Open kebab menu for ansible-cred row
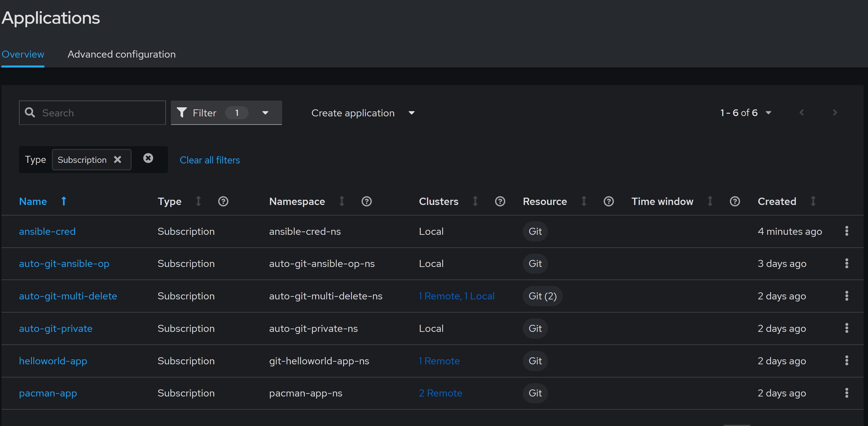868x426 pixels. tap(846, 231)
